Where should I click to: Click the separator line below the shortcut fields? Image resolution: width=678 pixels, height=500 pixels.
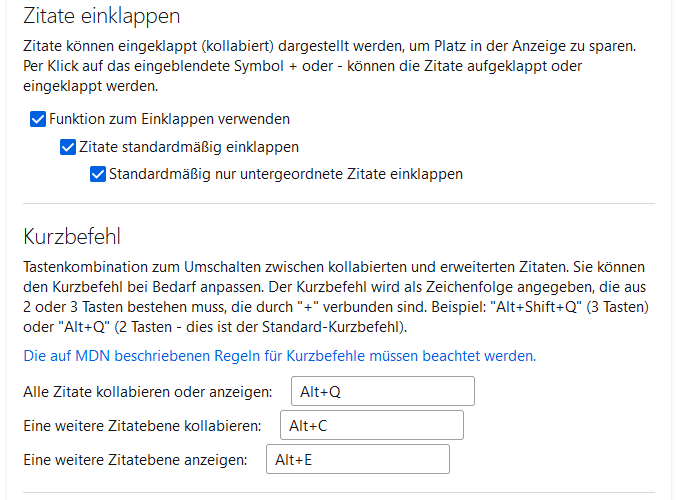click(338, 493)
